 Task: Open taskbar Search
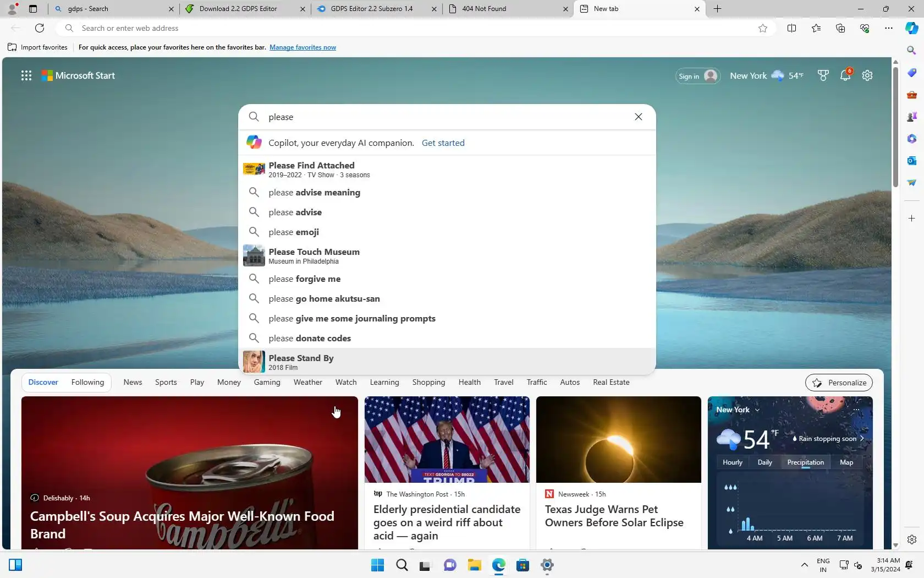[402, 565]
